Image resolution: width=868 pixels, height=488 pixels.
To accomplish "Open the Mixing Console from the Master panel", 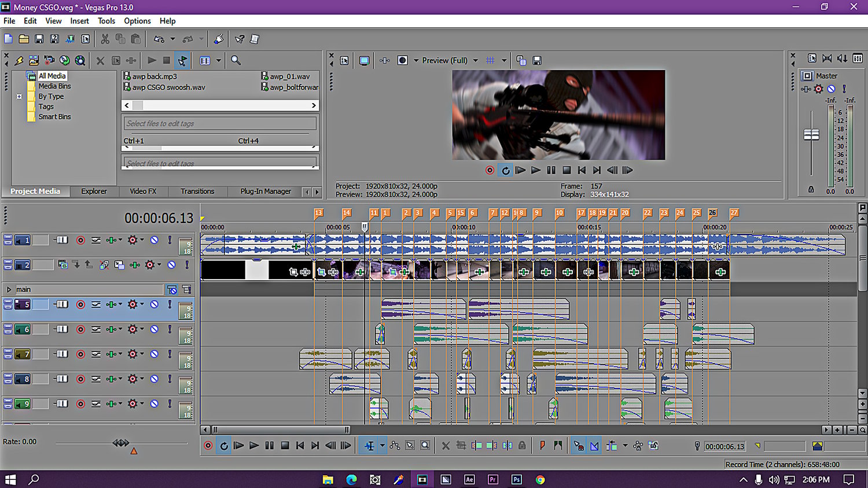I will pyautogui.click(x=858, y=58).
